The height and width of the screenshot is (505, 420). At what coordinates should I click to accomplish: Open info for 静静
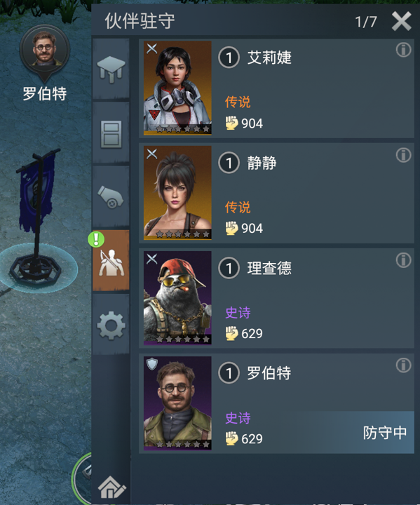click(403, 155)
